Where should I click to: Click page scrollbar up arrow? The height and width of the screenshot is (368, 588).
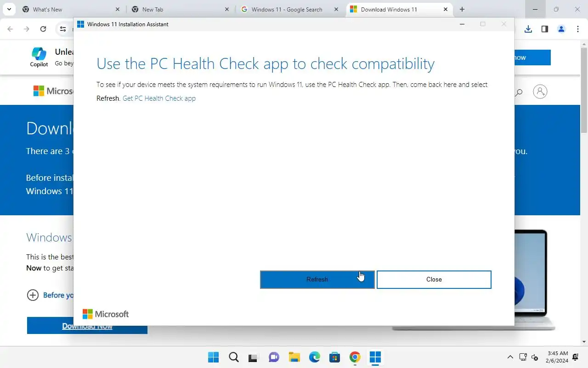[584, 44]
